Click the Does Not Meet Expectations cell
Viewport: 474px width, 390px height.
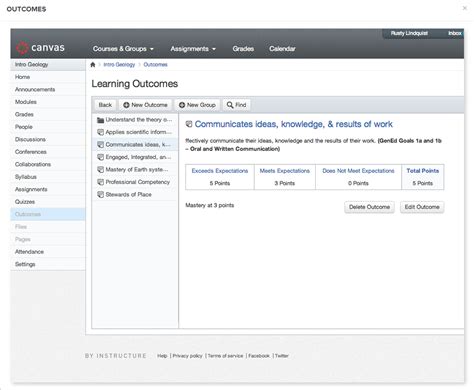click(358, 177)
